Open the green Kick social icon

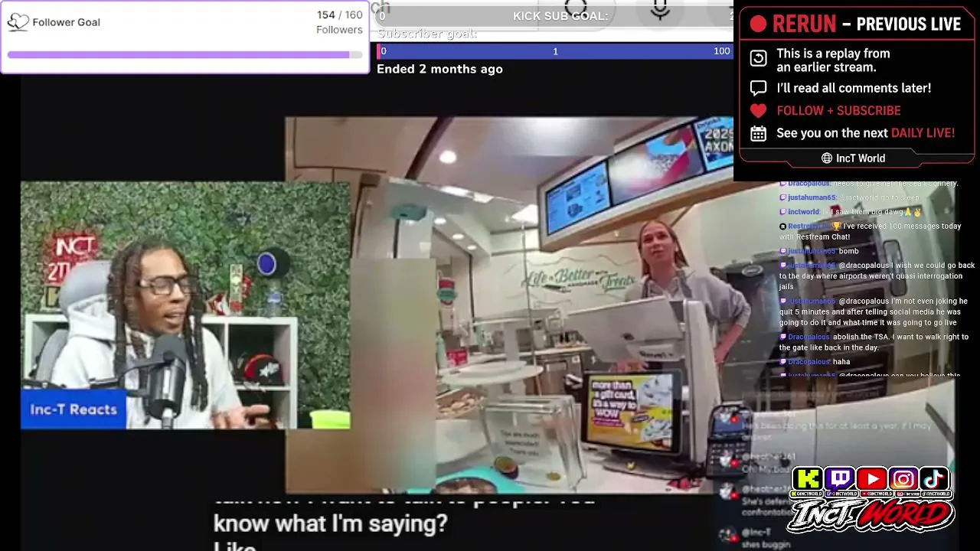[x=808, y=479]
